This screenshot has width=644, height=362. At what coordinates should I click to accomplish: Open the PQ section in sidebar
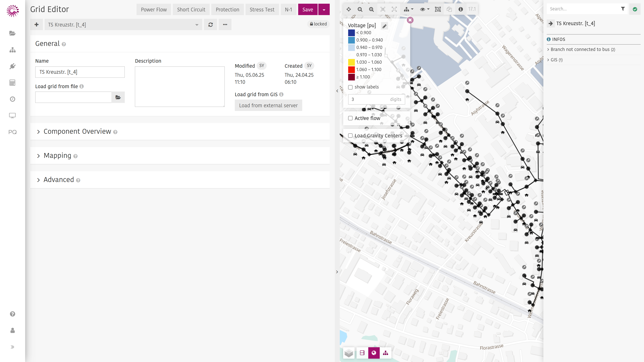point(13,132)
